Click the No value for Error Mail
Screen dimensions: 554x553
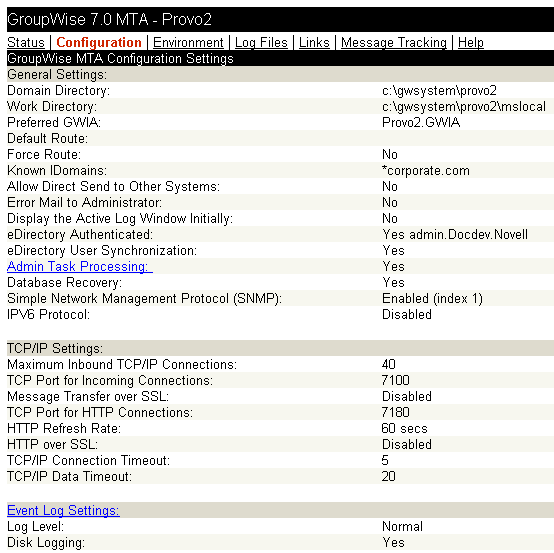point(390,202)
